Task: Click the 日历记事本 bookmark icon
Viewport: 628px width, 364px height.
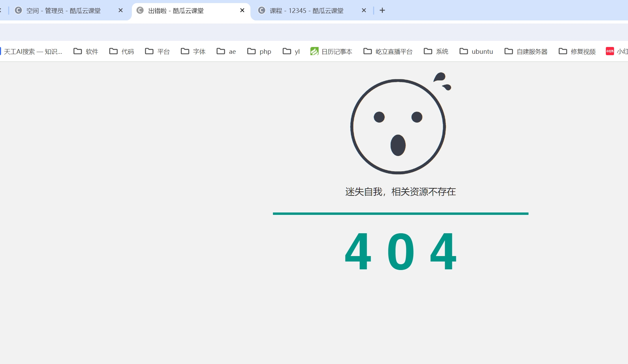Action: tap(314, 51)
